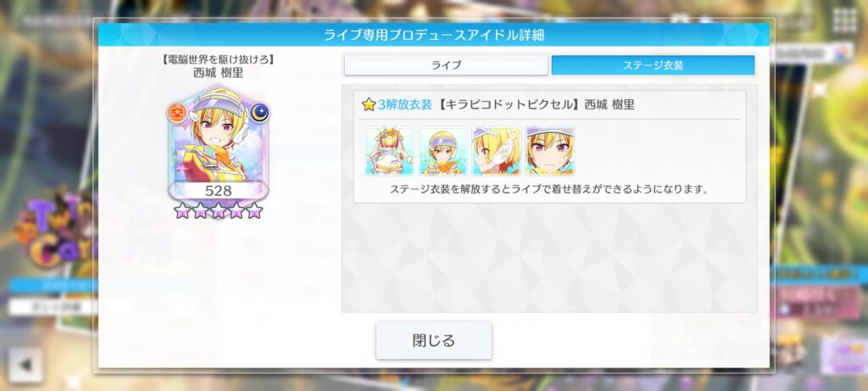Open the upper-body costume thumbnail
The image size is (868, 391).
[443, 151]
